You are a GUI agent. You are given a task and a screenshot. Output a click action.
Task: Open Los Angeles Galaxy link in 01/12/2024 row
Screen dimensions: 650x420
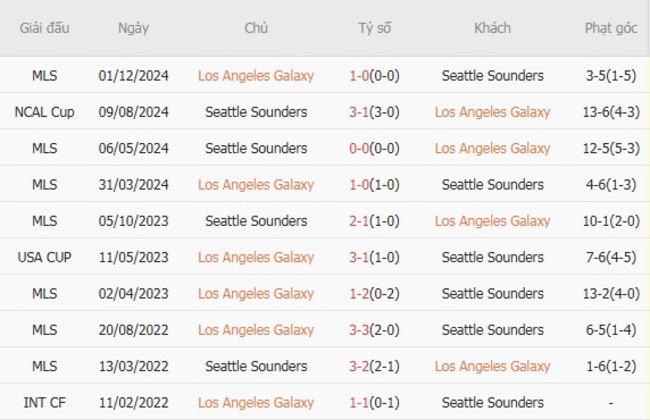coord(256,76)
